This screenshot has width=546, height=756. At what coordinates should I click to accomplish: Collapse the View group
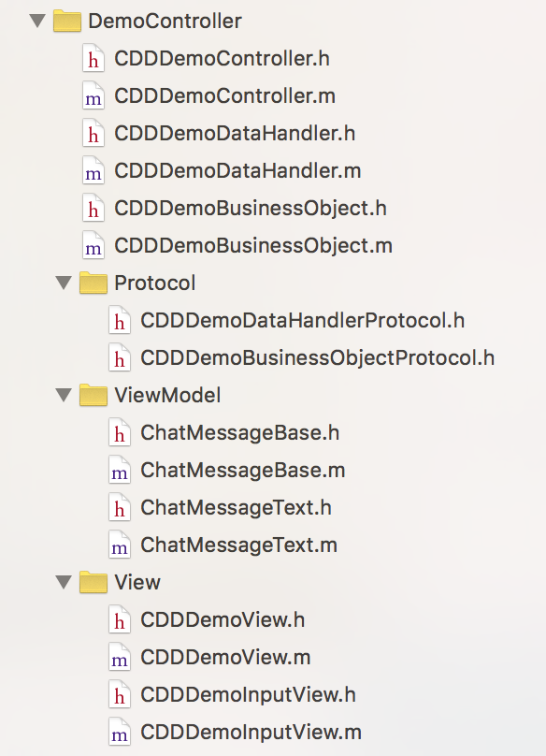62,582
